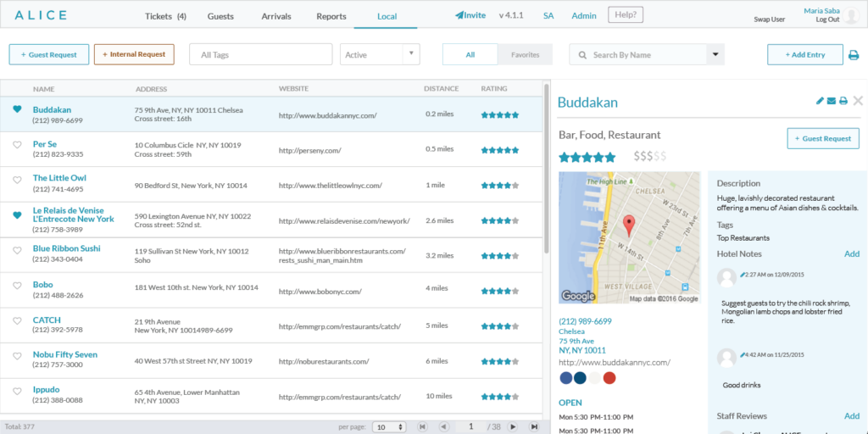Open the Arrivals tab

pos(276,16)
